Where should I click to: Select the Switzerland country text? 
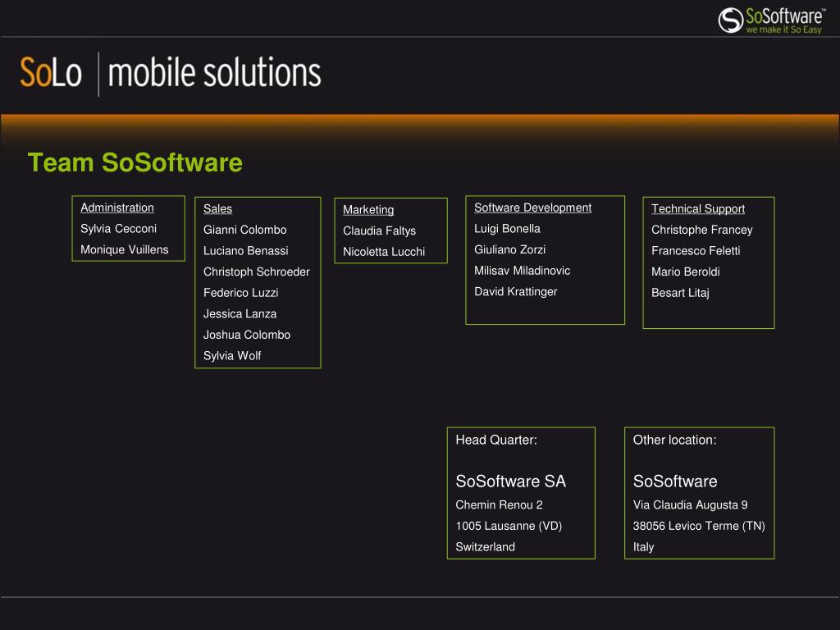point(485,547)
